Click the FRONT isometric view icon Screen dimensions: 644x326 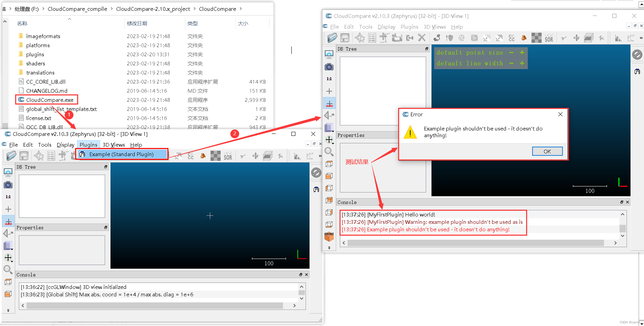point(329,236)
